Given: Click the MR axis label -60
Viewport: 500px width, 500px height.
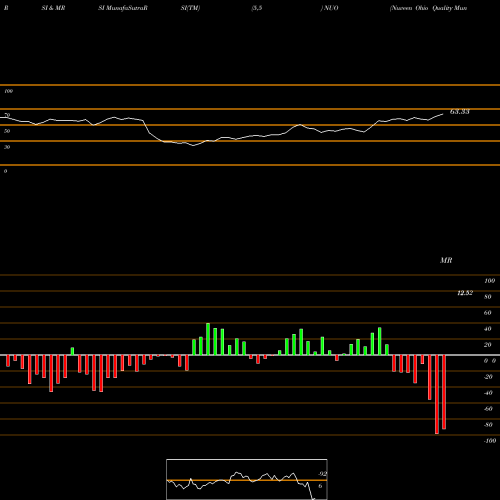Looking at the screenshot, I should (488, 409).
